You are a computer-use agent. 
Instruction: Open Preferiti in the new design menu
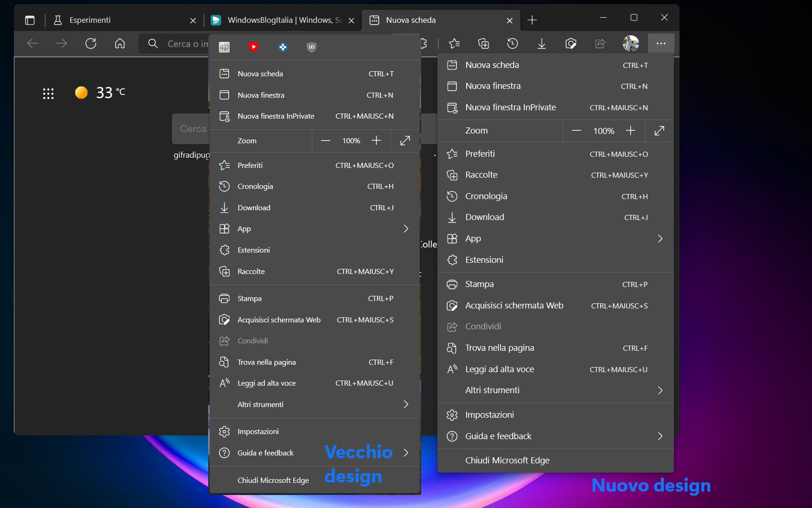point(555,154)
